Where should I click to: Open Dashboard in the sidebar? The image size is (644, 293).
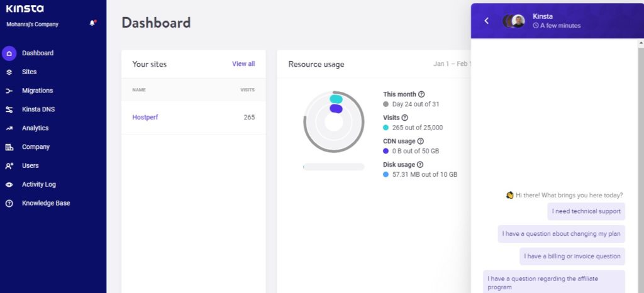tap(38, 53)
